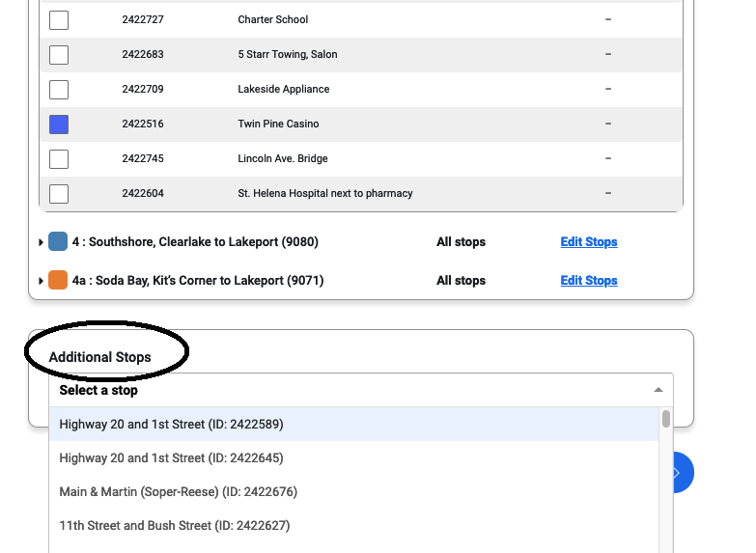756x553 pixels.
Task: Check the Charter School stop checkbox
Action: pos(59,20)
